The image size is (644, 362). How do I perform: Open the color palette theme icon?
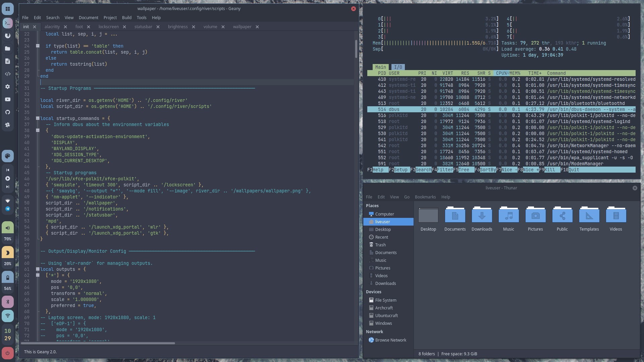pos(8,156)
